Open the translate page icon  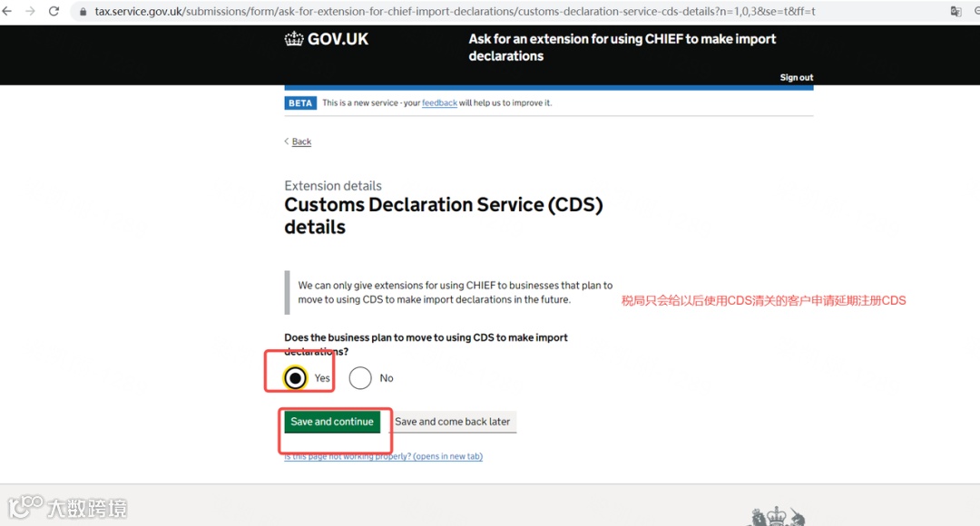point(955,11)
